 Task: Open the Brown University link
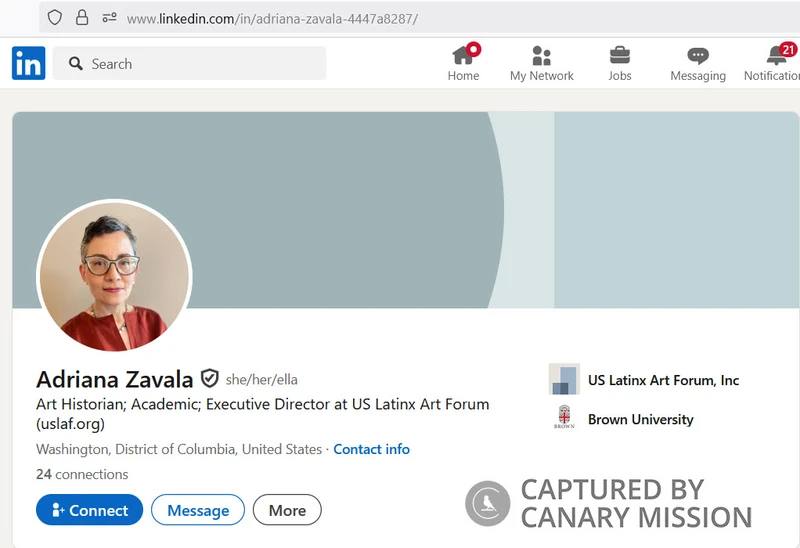point(640,419)
